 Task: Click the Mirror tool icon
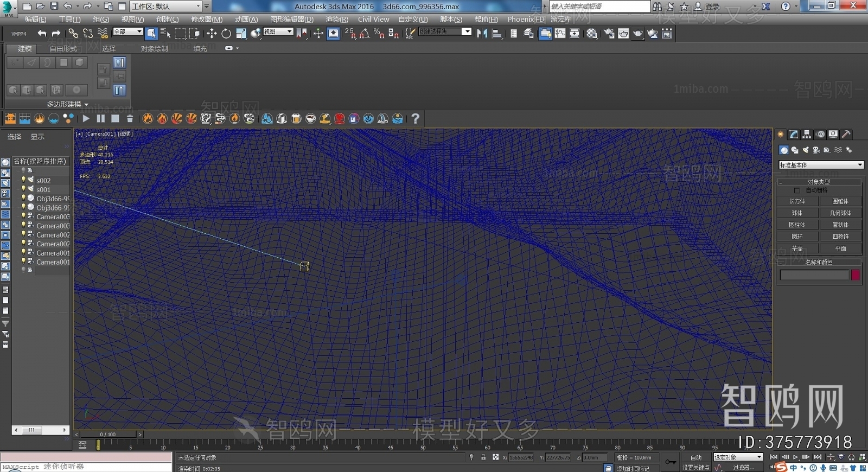482,34
